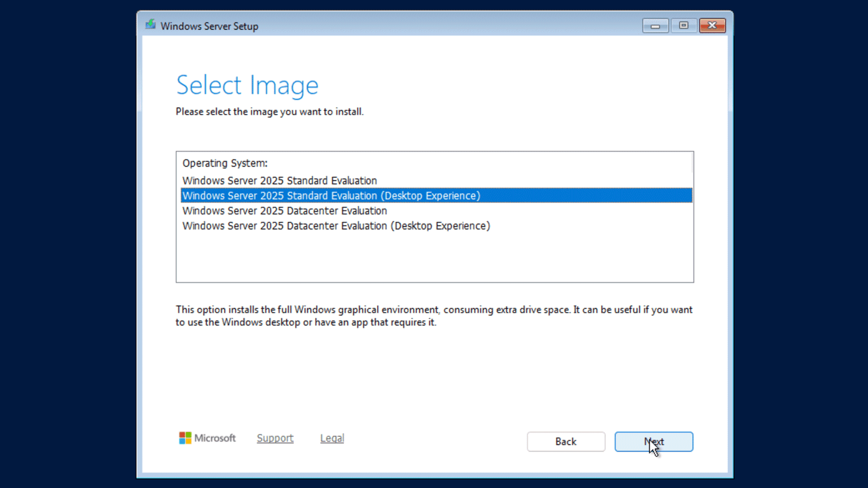This screenshot has width=868, height=488.
Task: Click the Microsoft logo
Action: coord(207,438)
